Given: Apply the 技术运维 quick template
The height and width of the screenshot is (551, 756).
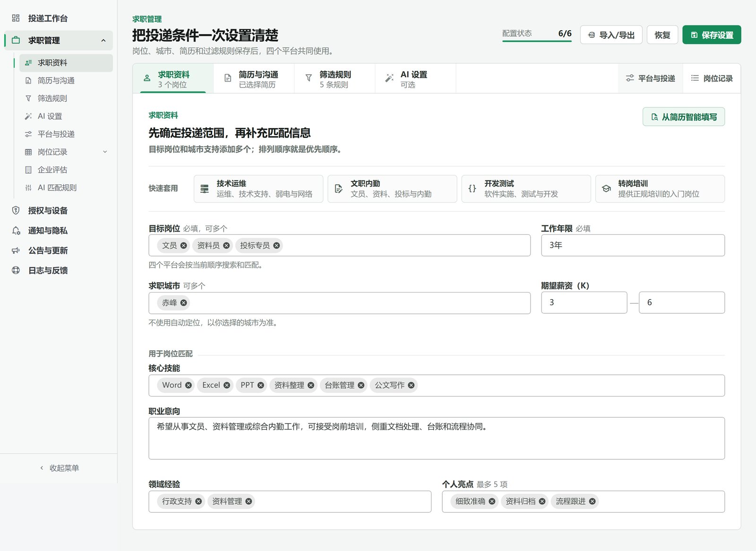Looking at the screenshot, I should click(258, 189).
